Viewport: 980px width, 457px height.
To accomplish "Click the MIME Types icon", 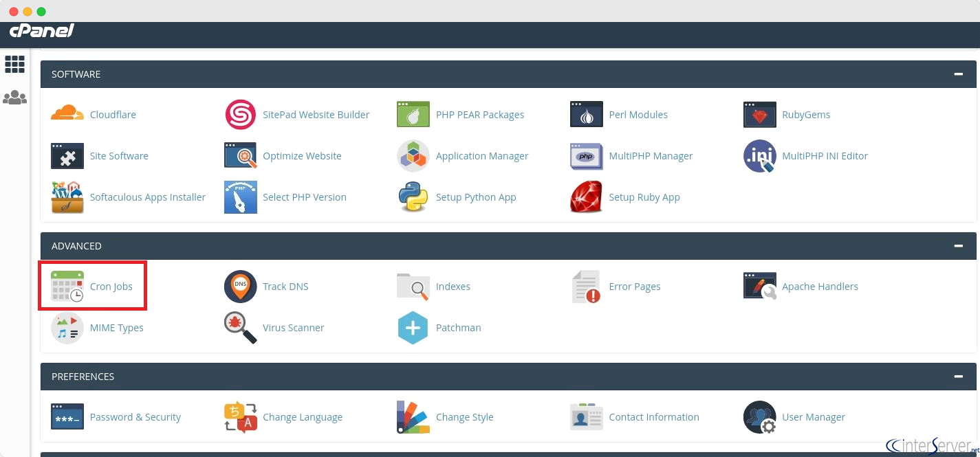I will coord(67,328).
